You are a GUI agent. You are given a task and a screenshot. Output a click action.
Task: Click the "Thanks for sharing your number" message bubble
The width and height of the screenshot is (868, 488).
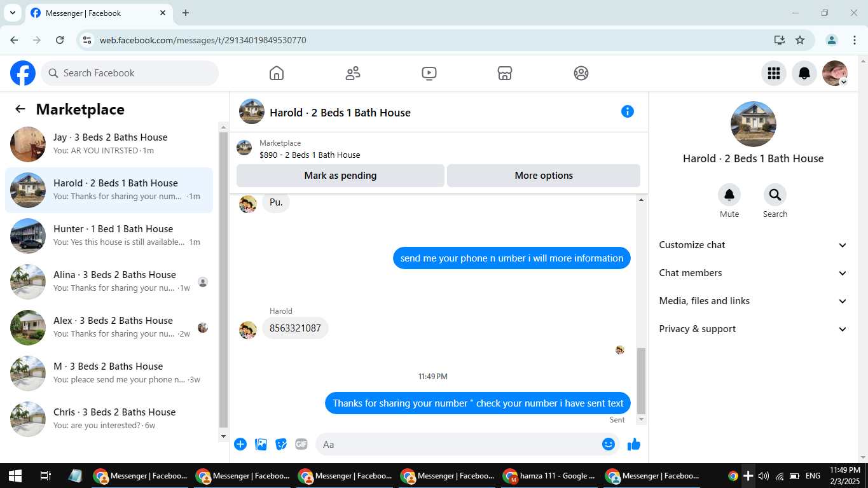pos(478,403)
